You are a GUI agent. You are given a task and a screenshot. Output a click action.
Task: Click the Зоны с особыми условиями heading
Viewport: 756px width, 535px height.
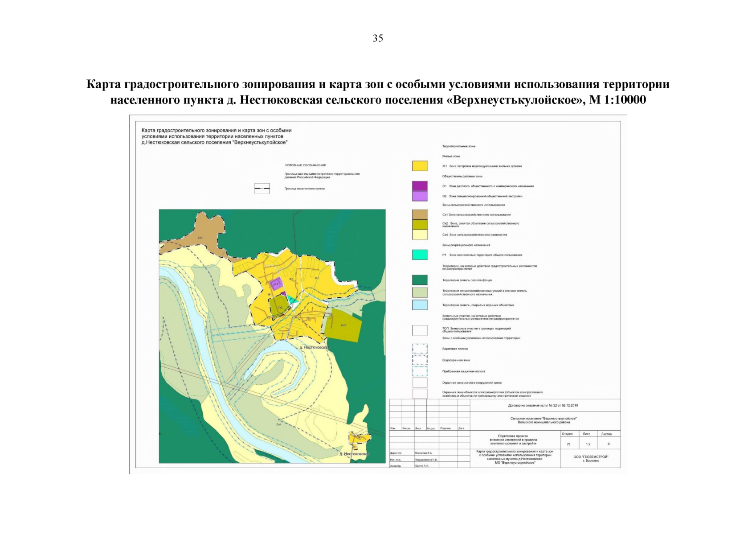click(481, 338)
